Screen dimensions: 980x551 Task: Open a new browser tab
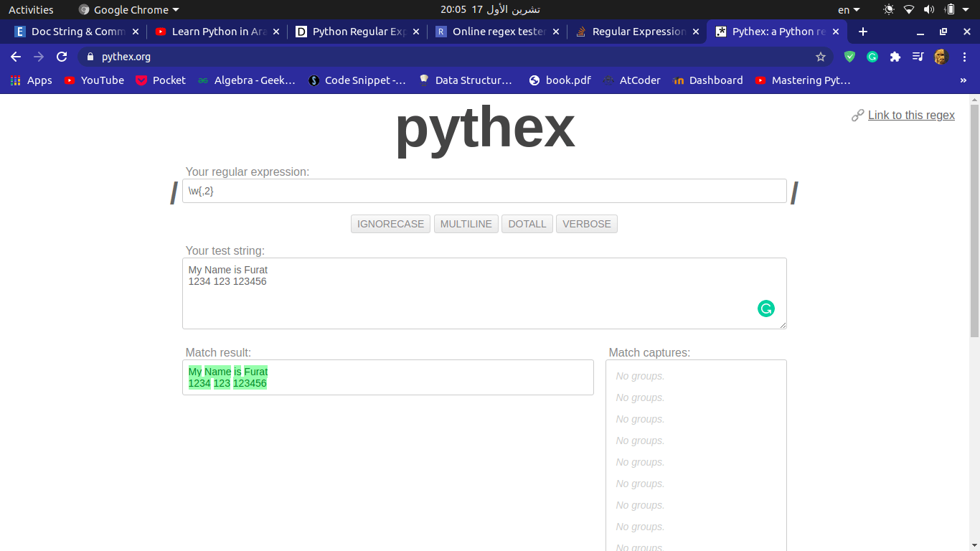863,32
